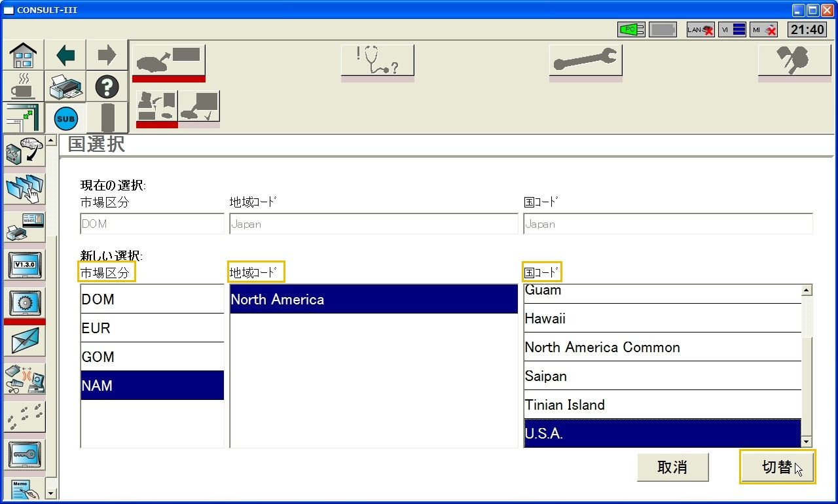
Task: Select Guam in the country list
Action: 663,294
